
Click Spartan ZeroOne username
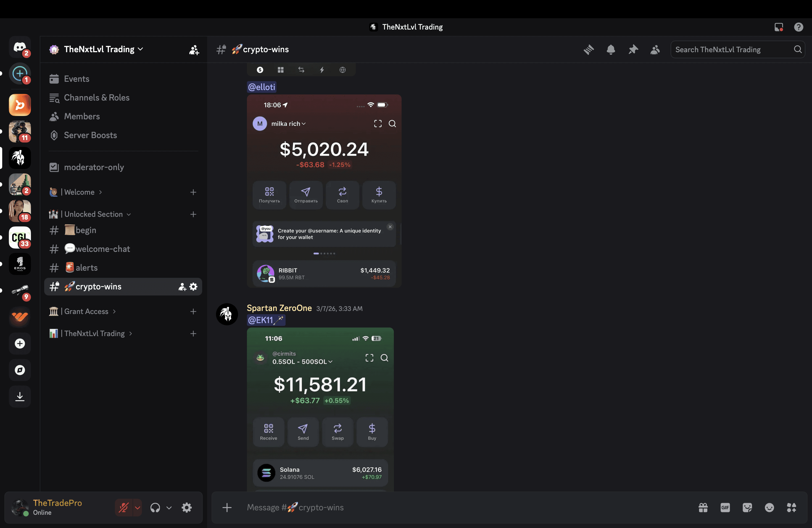click(279, 308)
